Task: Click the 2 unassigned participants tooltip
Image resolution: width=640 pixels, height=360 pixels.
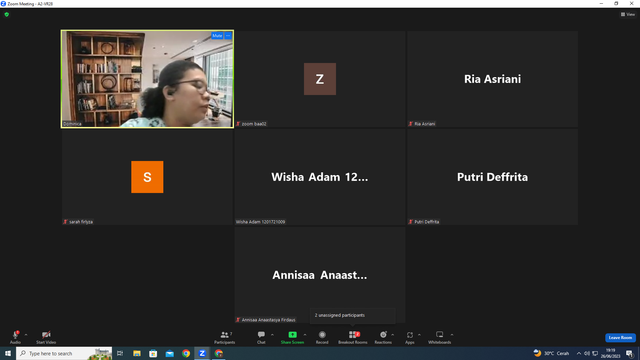Action: coord(353,316)
